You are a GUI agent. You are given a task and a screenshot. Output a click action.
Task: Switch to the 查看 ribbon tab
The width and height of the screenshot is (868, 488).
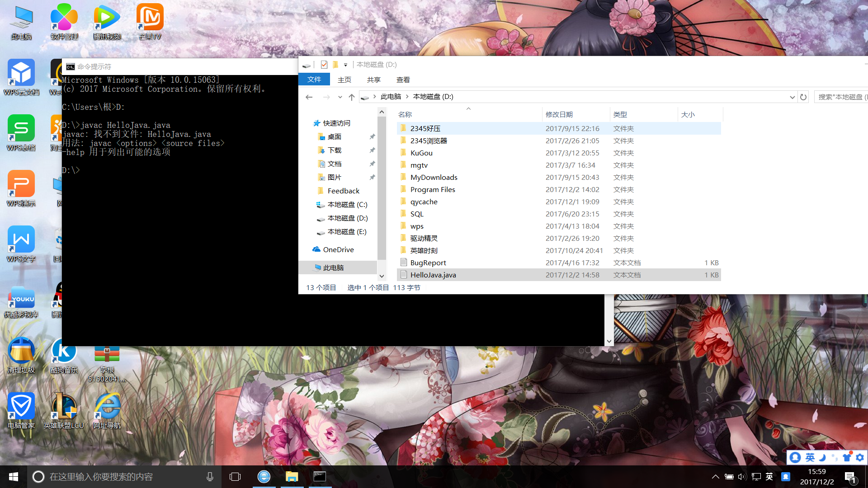(403, 80)
